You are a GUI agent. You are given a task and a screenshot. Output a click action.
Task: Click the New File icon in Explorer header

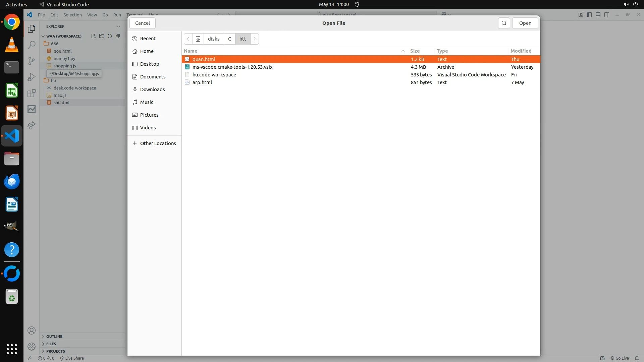click(94, 36)
